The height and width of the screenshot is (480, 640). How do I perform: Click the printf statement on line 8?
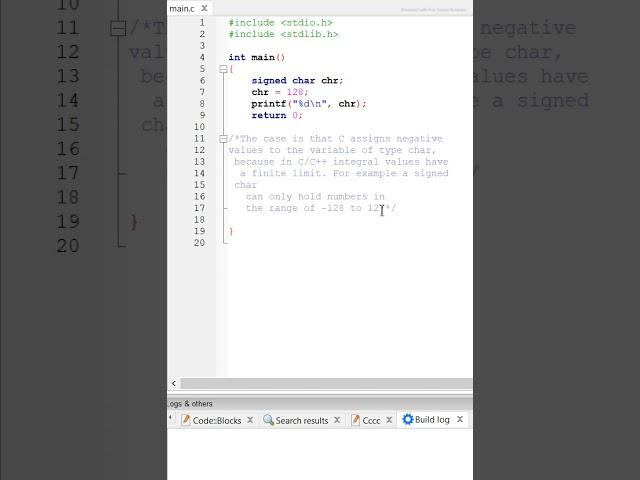coord(309,104)
